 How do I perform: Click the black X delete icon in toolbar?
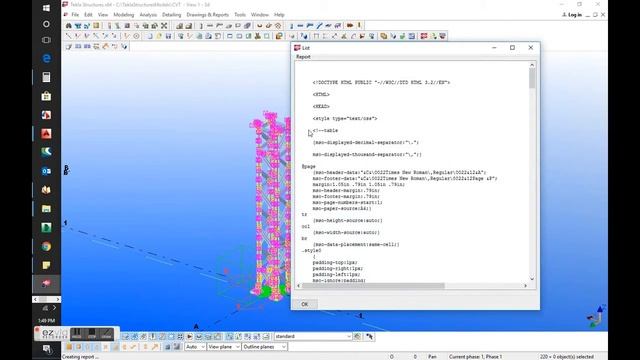(x=164, y=26)
